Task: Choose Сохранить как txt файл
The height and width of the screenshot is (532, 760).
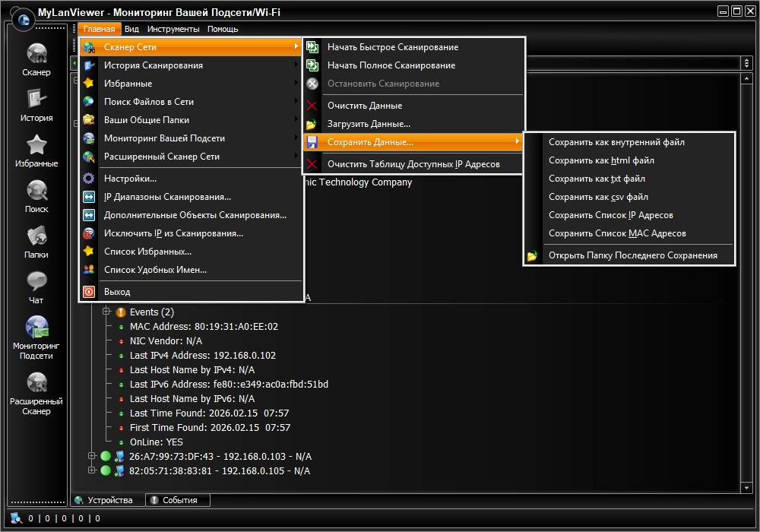Action: [629, 179]
